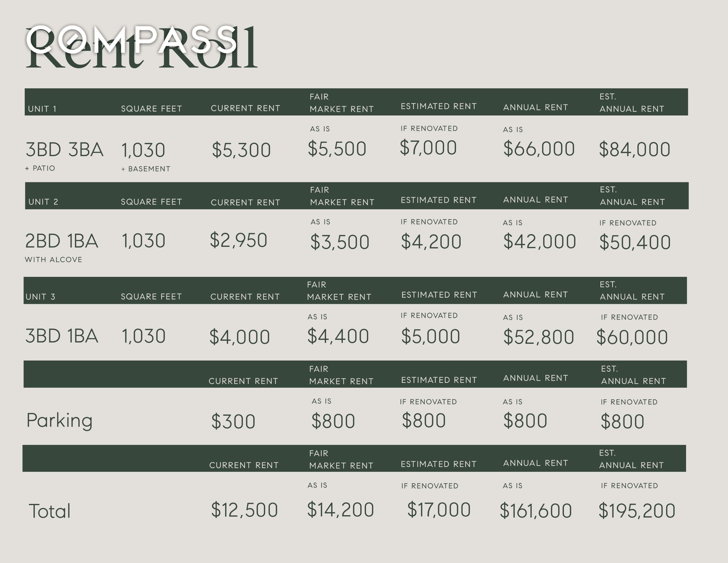Click the Unit 2 header label
Viewport: 728px width, 563px height.
tap(43, 202)
